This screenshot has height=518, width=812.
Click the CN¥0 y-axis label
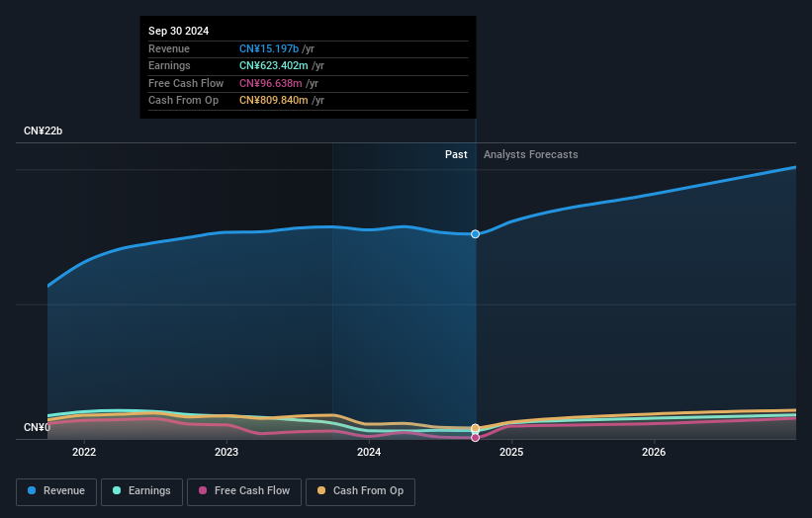tap(37, 427)
